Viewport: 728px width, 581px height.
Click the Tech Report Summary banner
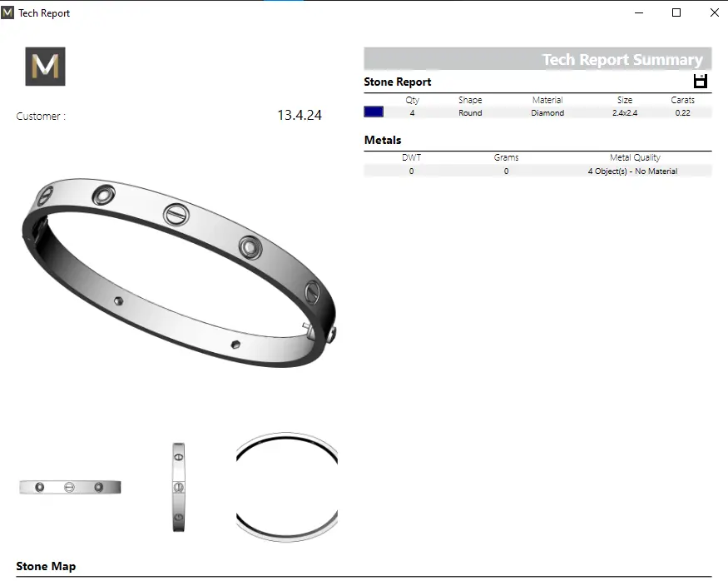pos(537,59)
